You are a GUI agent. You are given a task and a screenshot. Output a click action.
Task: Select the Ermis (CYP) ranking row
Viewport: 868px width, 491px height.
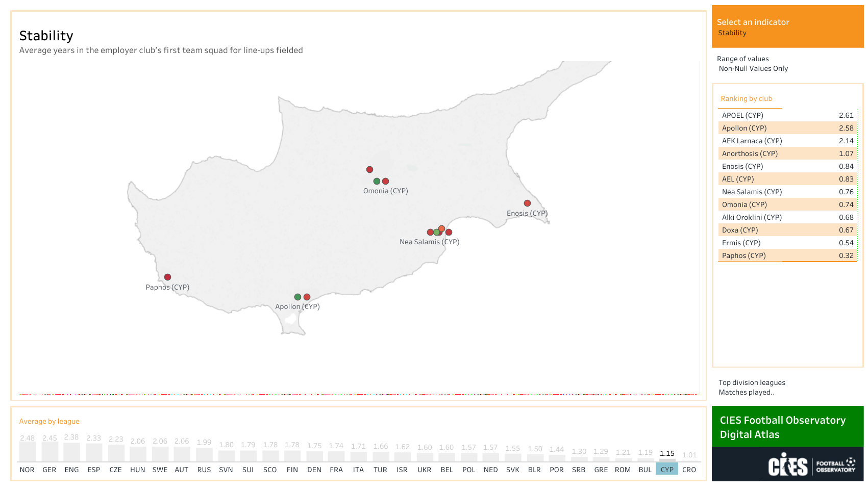point(787,243)
